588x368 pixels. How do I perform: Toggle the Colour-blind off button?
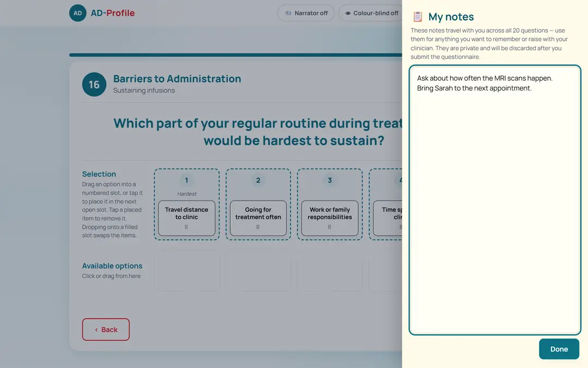coord(371,13)
